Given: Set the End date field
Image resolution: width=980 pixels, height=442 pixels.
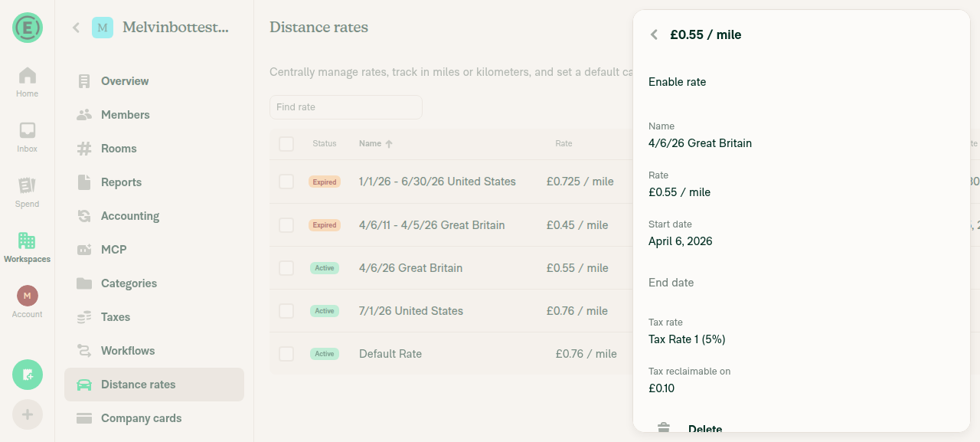Looking at the screenshot, I should pyautogui.click(x=802, y=283).
